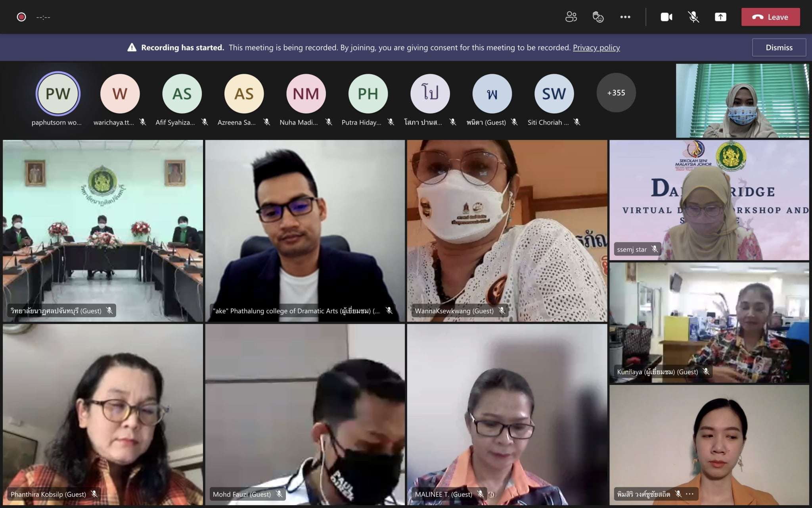Toggle the muted microphone icon
The height and width of the screenshot is (508, 812).
[x=693, y=17]
